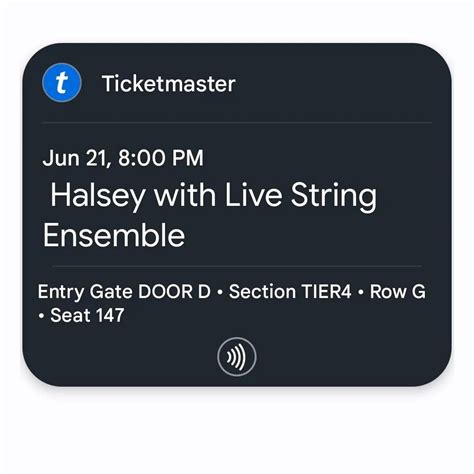Select the Entry Gate DOOR D text

coord(124,292)
